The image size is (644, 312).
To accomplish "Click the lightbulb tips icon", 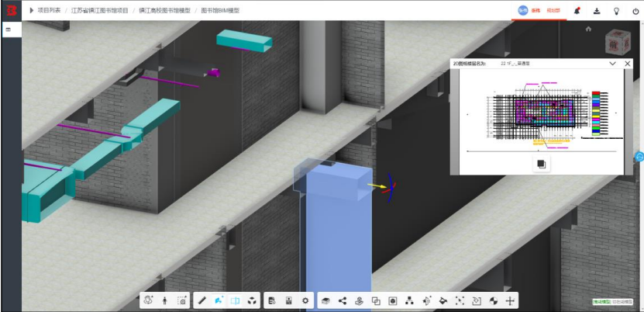I will click(x=616, y=11).
